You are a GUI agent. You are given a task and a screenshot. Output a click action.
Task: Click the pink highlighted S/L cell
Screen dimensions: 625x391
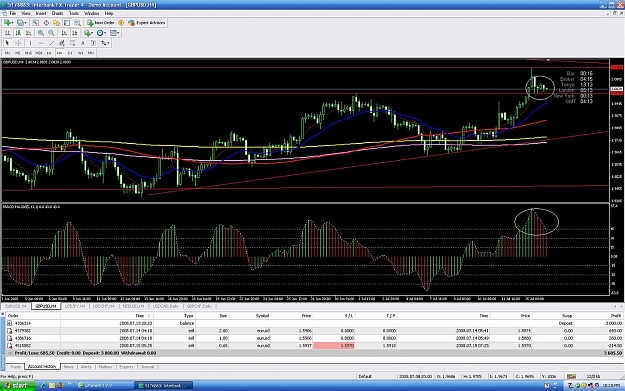(x=334, y=346)
